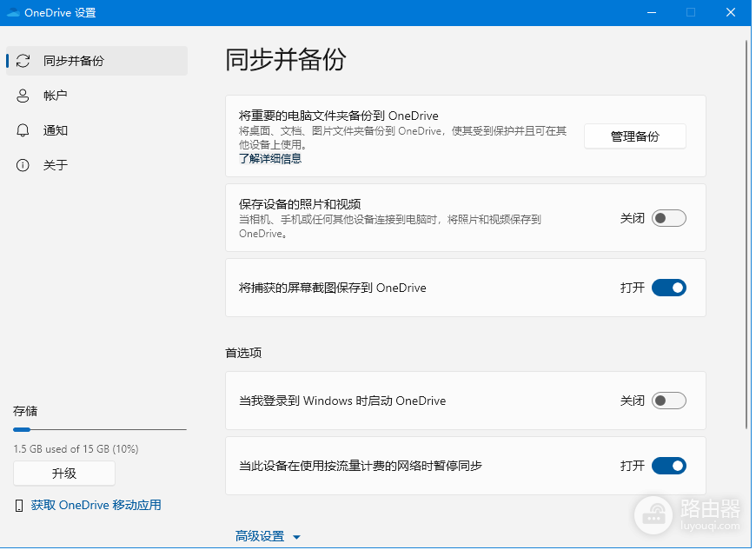Open 获取 OneDrive 移动应用 link
The width and height of the screenshot is (756, 550).
[96, 505]
